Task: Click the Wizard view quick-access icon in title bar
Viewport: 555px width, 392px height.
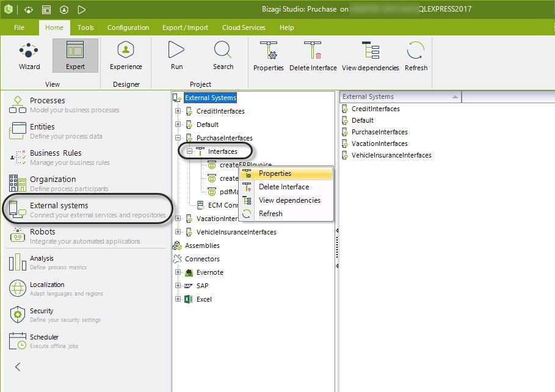Action: click(29, 10)
